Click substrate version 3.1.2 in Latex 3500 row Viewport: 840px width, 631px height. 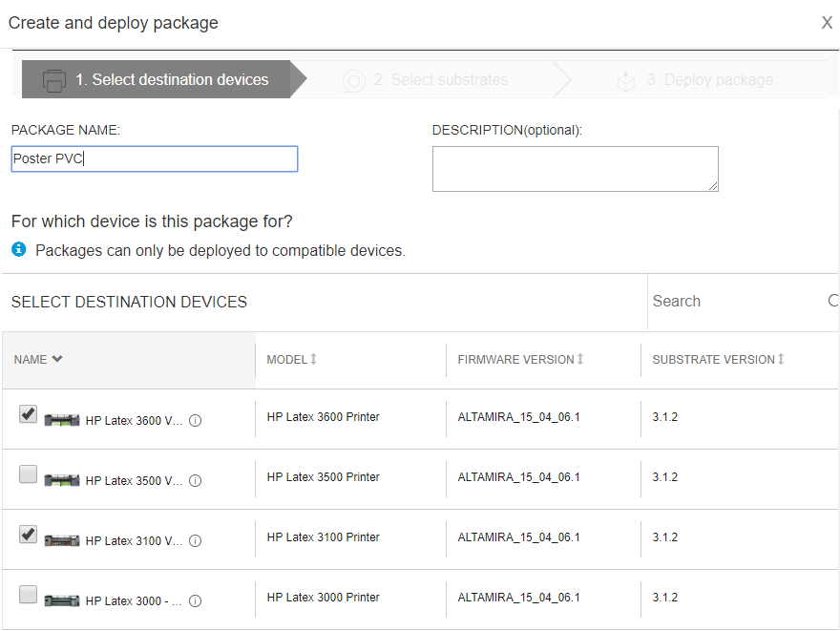664,476
